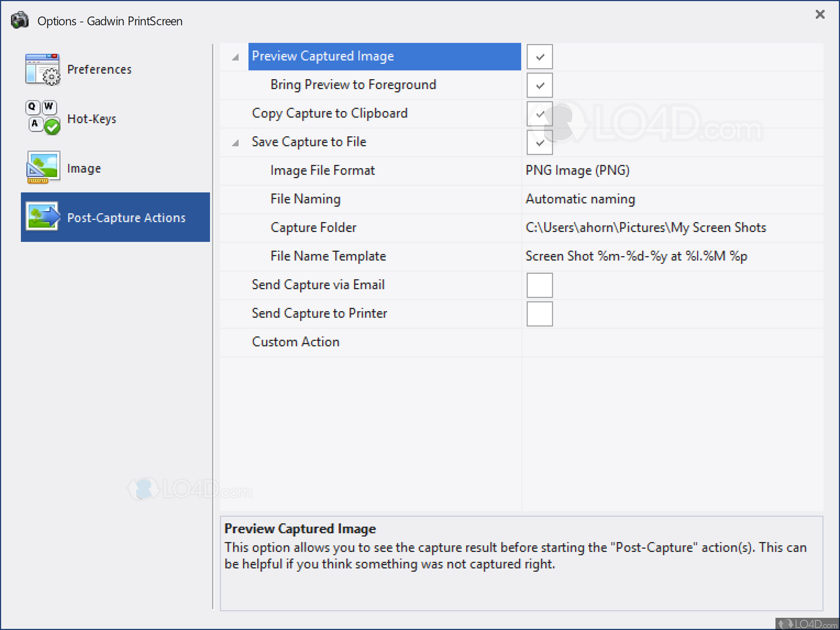The width and height of the screenshot is (840, 630).
Task: Open the Image File Format PNG dropdown
Action: click(x=577, y=171)
